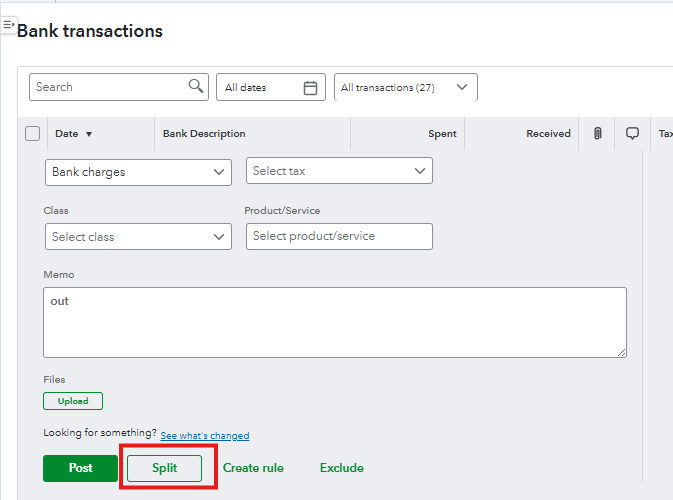Click the paperclip attachments column icon
Screen dimensions: 673x500
597,133
